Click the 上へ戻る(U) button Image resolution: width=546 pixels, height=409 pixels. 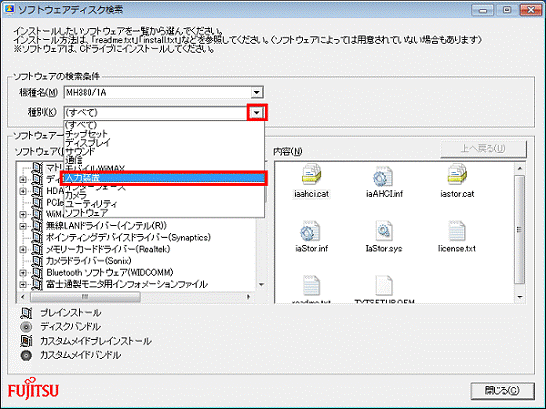tap(483, 149)
